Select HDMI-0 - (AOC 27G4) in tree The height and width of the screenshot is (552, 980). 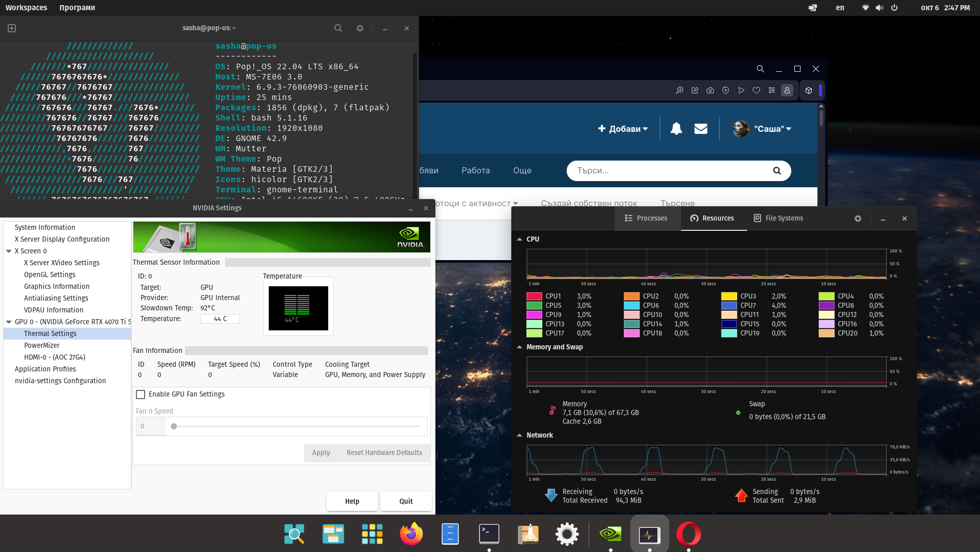[x=54, y=358]
